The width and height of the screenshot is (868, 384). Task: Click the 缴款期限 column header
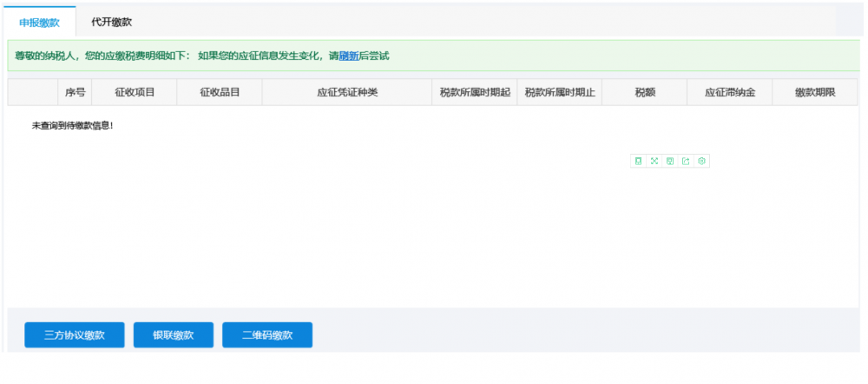815,92
